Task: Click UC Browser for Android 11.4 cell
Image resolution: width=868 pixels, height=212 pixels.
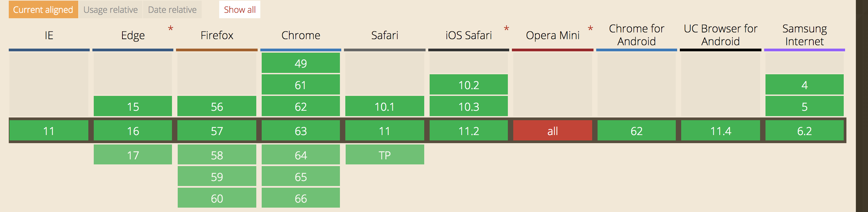Action: [721, 131]
